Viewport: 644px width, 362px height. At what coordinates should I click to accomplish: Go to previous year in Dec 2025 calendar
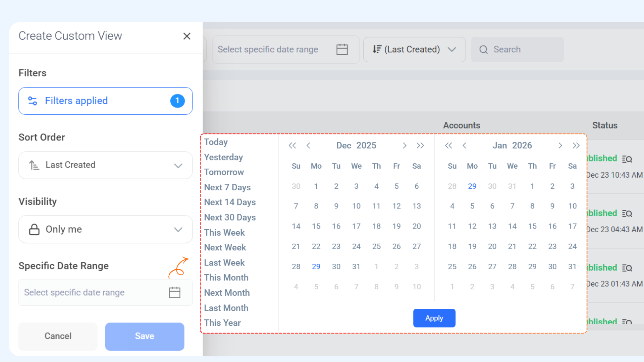click(292, 145)
